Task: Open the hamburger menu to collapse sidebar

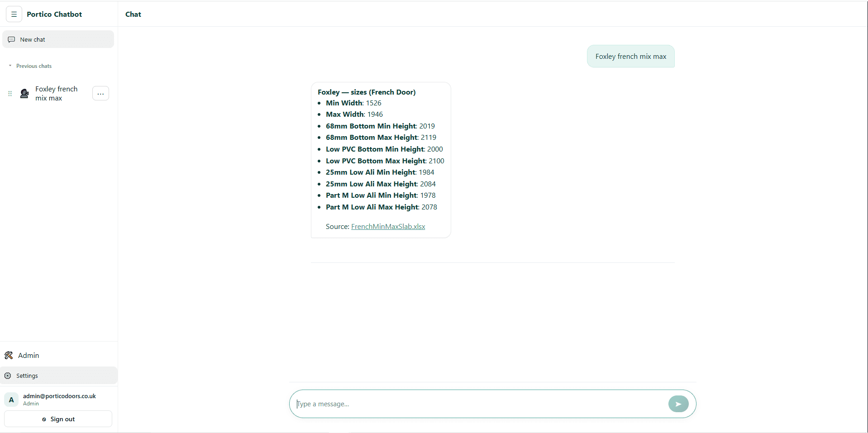Action: point(14,14)
